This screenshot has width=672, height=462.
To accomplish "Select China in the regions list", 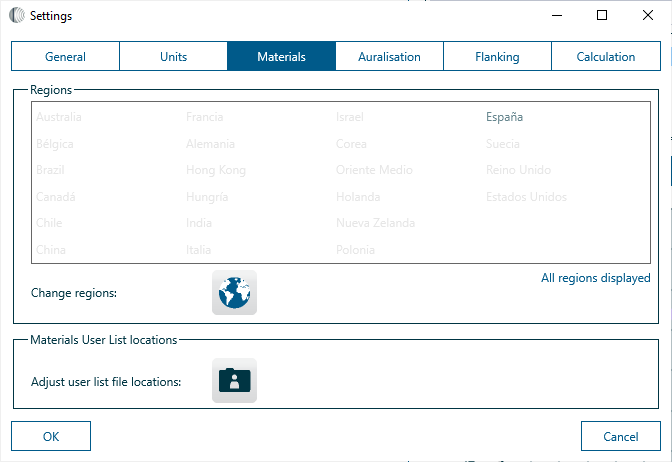I will click(51, 249).
